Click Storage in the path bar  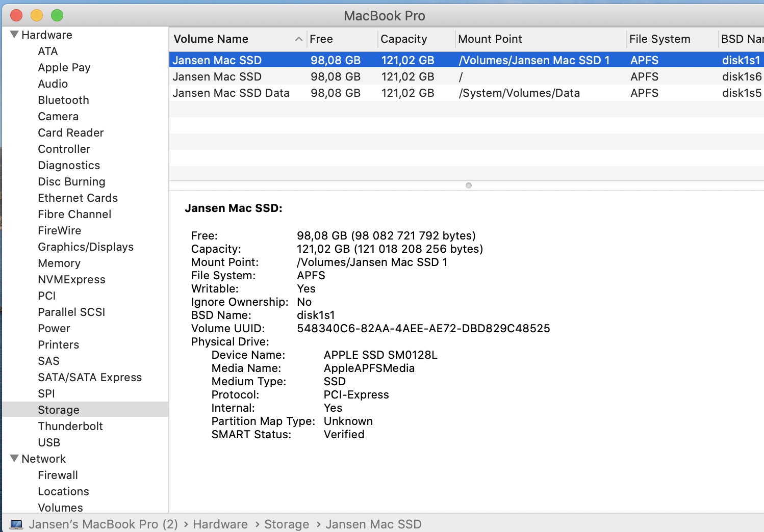pos(287,524)
